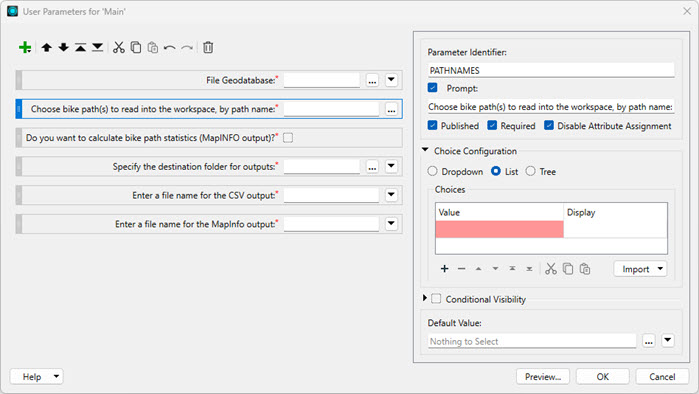699x394 pixels.
Task: Click the Default Value 'Nothing to Select' field
Action: pyautogui.click(x=532, y=341)
